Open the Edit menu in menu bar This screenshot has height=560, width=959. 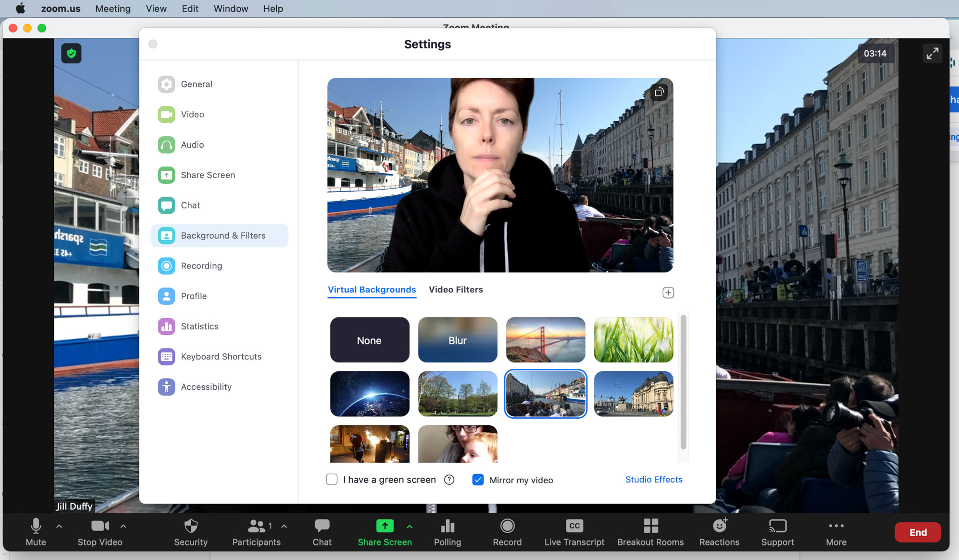click(190, 8)
